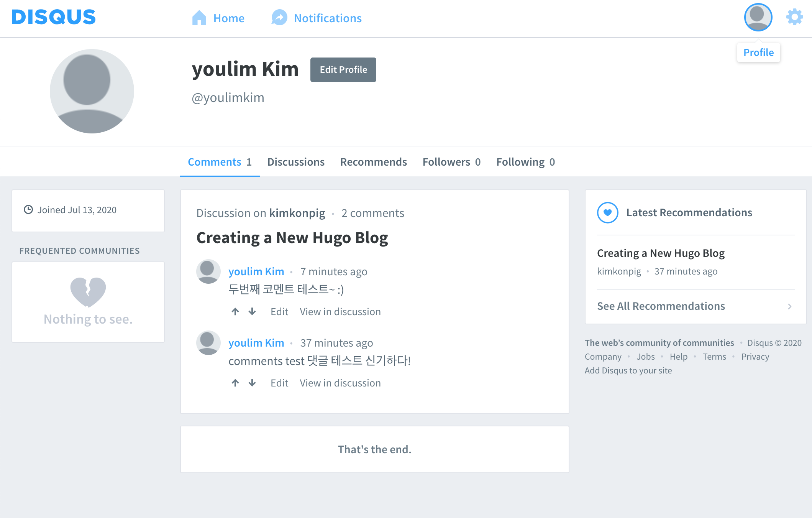Open the Followers tab
Viewport: 812px width, 518px height.
452,162
